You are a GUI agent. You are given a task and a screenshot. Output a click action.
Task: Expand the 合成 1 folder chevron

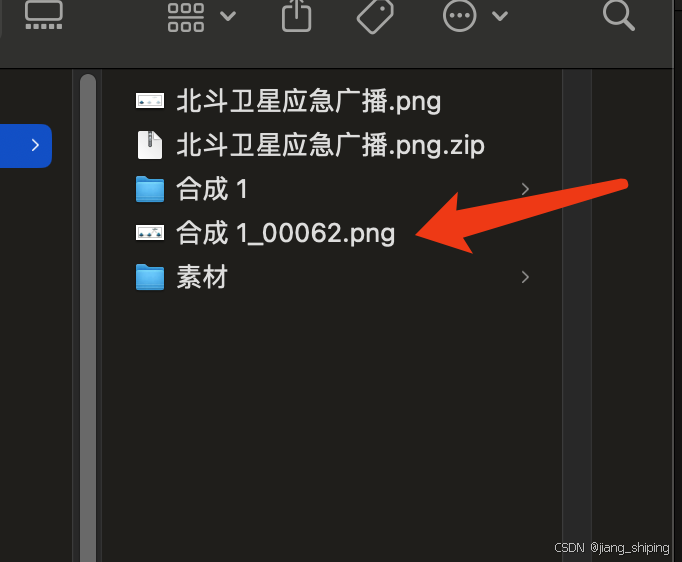[x=525, y=189]
